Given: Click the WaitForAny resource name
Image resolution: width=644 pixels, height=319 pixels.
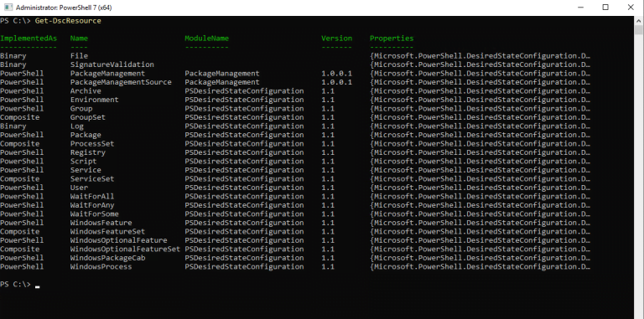Looking at the screenshot, I should 92,205.
